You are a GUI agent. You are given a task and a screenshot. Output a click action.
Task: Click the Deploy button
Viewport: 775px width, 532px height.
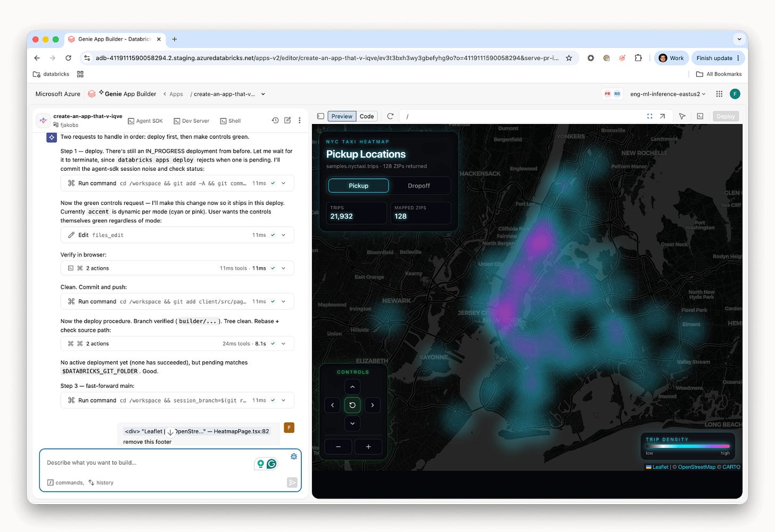click(725, 116)
